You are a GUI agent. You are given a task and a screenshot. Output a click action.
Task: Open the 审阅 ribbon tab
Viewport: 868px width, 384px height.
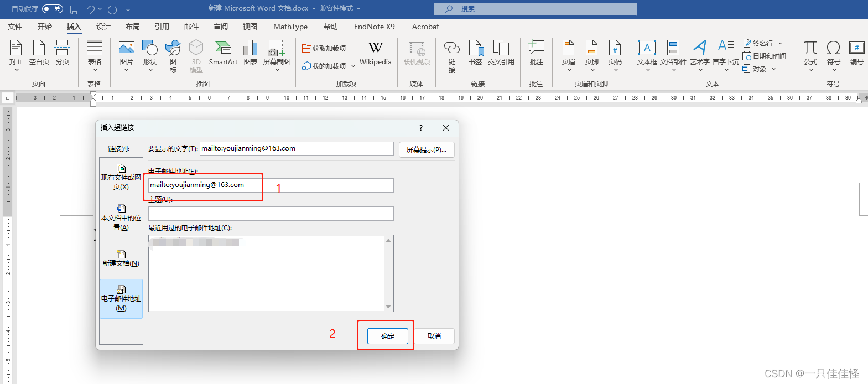click(221, 27)
